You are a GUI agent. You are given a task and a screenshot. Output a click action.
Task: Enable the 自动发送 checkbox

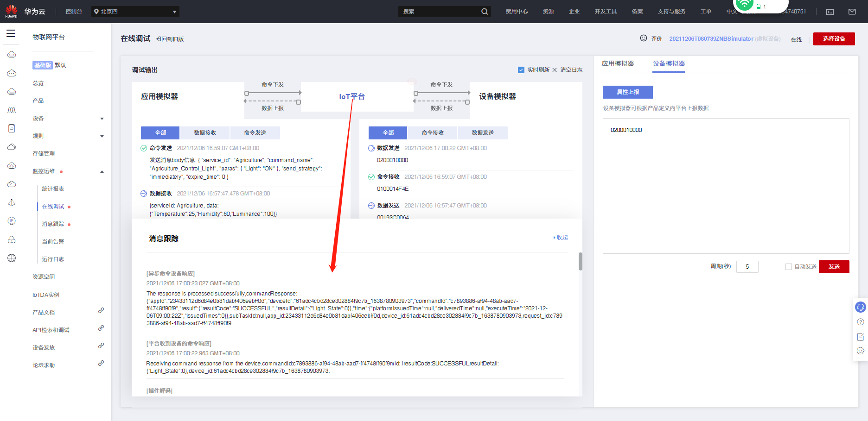point(789,267)
